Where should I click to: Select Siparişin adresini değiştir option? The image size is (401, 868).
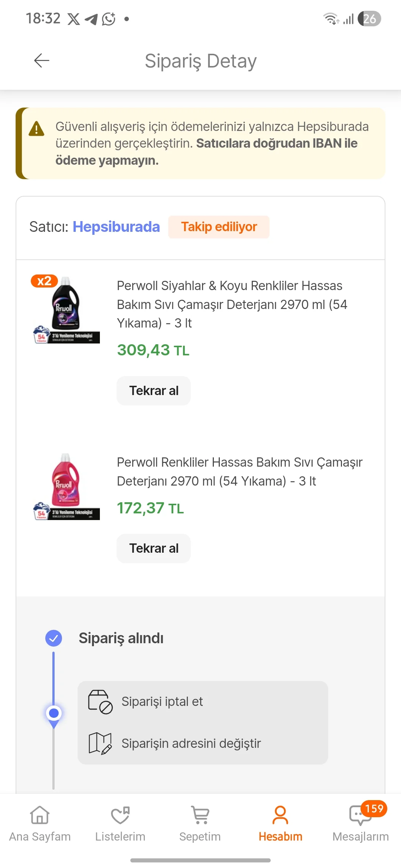(191, 743)
